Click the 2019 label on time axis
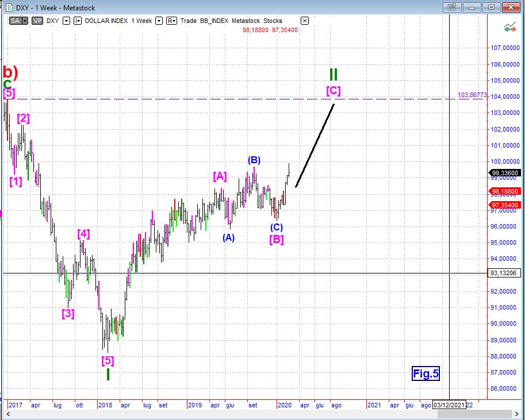Screen dimensions: 525x420 tap(195, 405)
